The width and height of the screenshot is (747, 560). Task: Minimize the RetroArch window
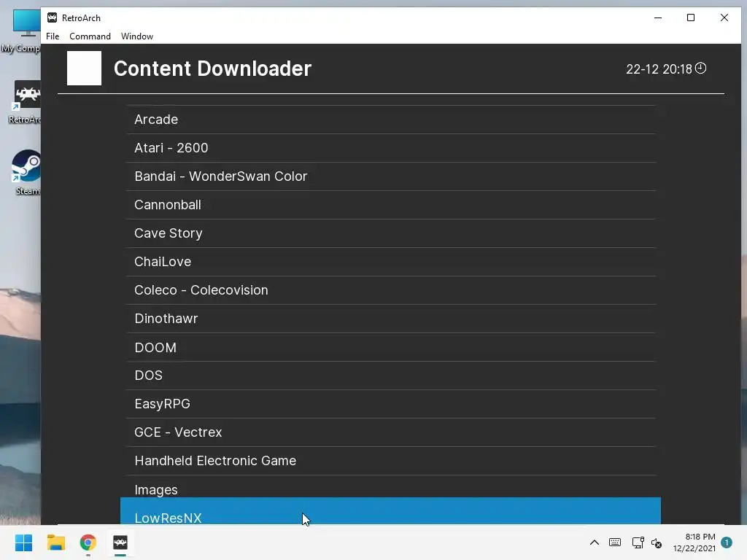pyautogui.click(x=658, y=17)
